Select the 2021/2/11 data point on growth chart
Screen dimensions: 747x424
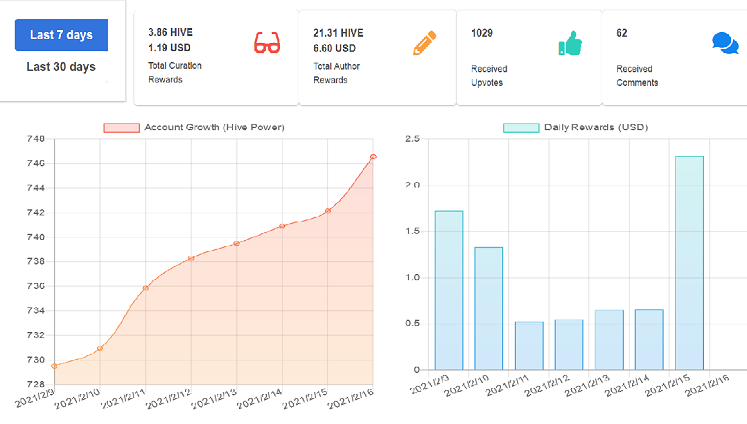[x=146, y=288]
